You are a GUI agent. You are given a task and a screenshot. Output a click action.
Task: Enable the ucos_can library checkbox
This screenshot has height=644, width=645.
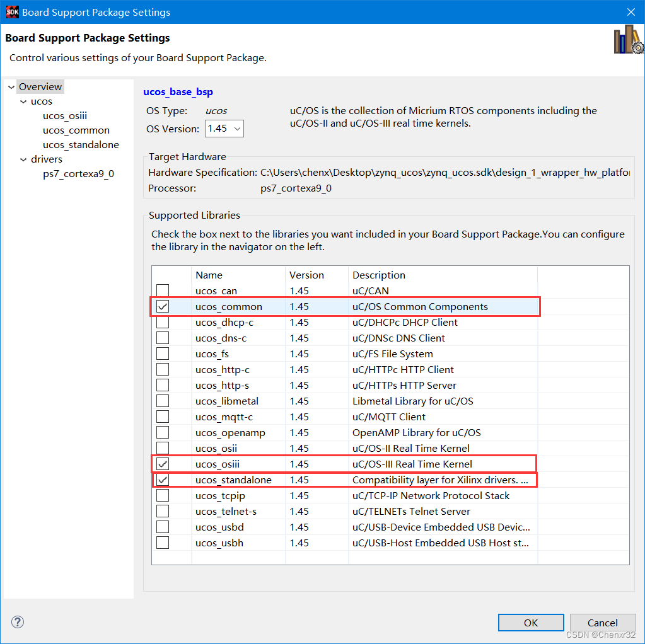(163, 290)
